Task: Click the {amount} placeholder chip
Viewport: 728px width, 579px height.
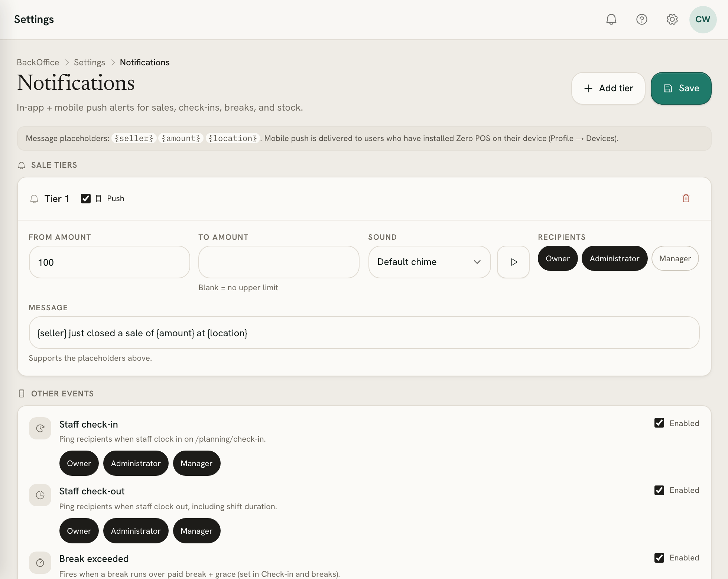Action: pos(181,138)
